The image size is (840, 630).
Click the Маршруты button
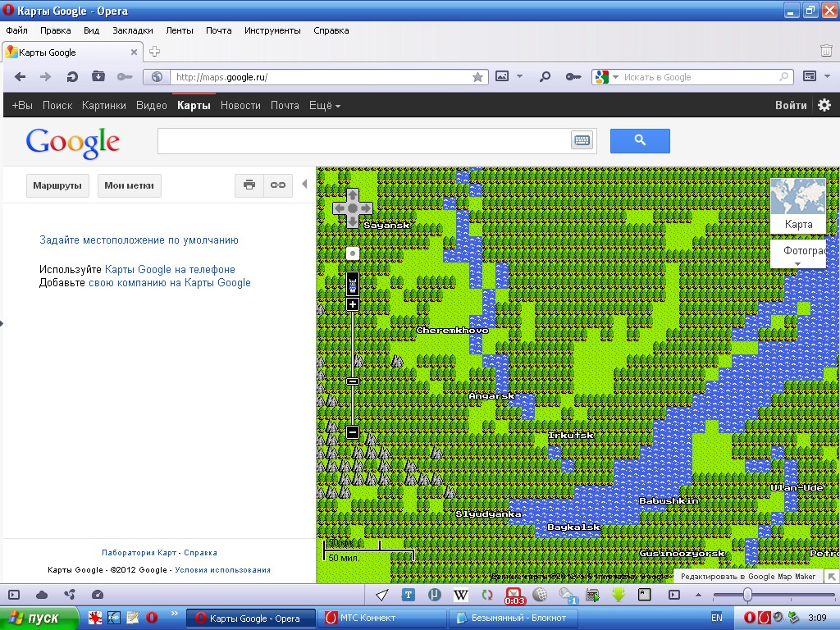[x=57, y=185]
